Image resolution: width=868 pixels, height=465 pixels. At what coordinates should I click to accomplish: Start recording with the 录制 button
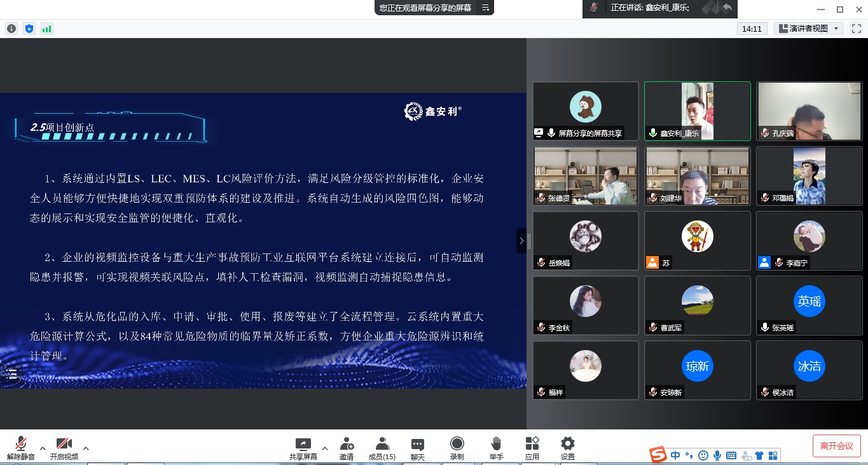coord(457,444)
